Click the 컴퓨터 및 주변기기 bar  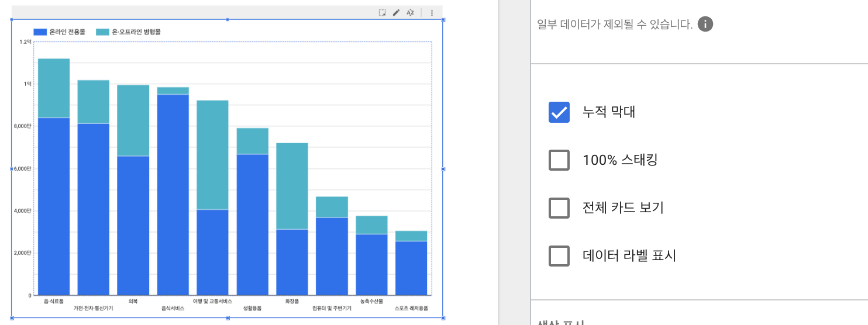pyautogui.click(x=332, y=246)
